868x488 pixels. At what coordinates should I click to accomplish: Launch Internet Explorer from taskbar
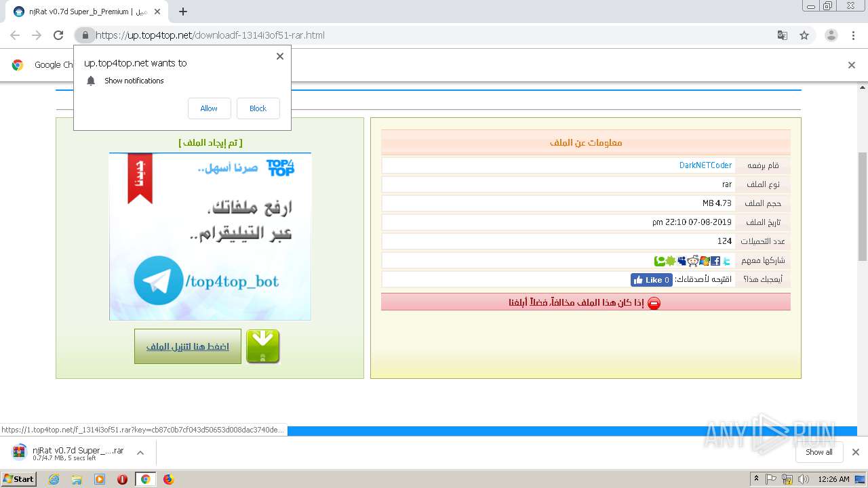[x=54, y=479]
